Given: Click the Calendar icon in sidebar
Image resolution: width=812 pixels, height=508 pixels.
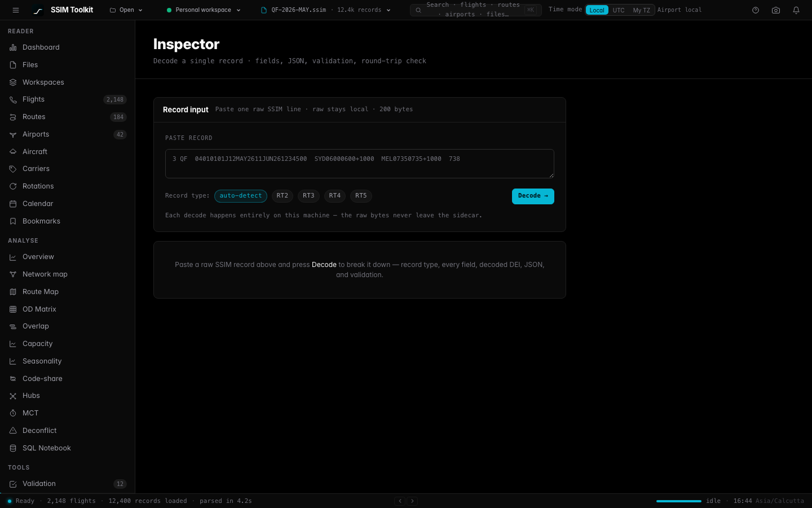Looking at the screenshot, I should pyautogui.click(x=13, y=204).
